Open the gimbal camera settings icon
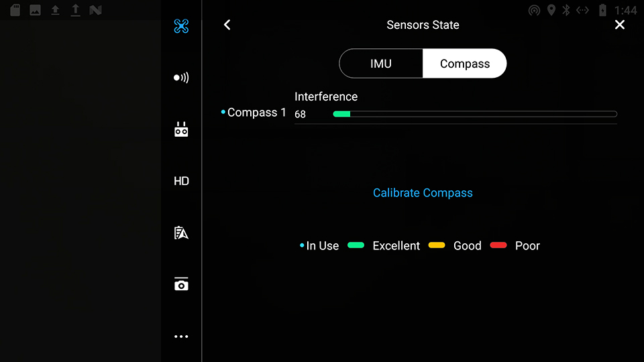 (181, 284)
